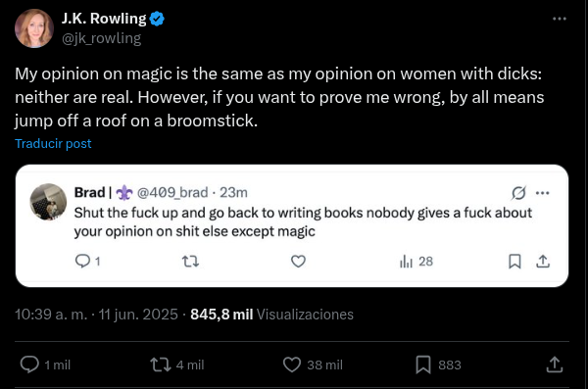
Task: Repost the quoted Brad tweet
Action: 190,261
